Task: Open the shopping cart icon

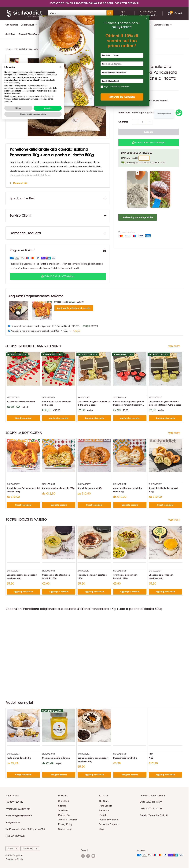Action: (x=169, y=13)
